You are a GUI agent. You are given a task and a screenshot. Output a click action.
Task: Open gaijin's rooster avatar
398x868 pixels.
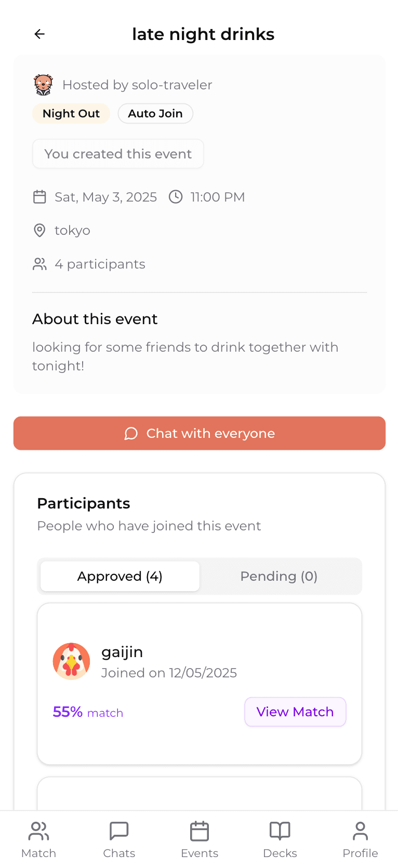[x=71, y=661]
